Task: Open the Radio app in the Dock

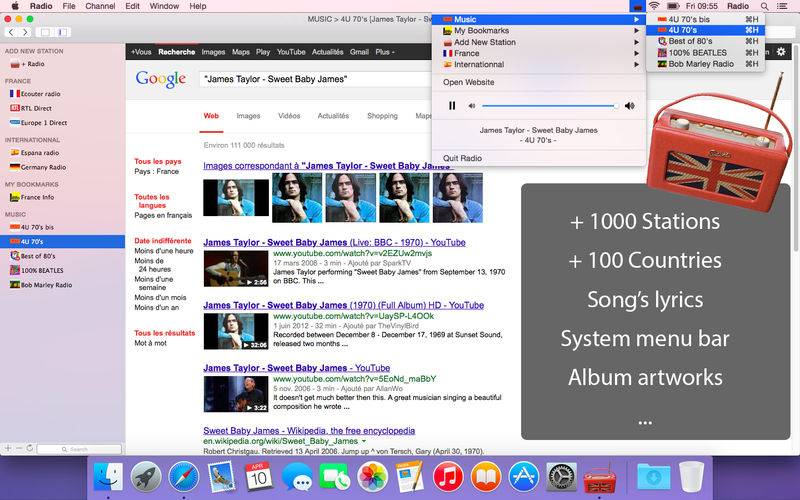Action: point(599,478)
